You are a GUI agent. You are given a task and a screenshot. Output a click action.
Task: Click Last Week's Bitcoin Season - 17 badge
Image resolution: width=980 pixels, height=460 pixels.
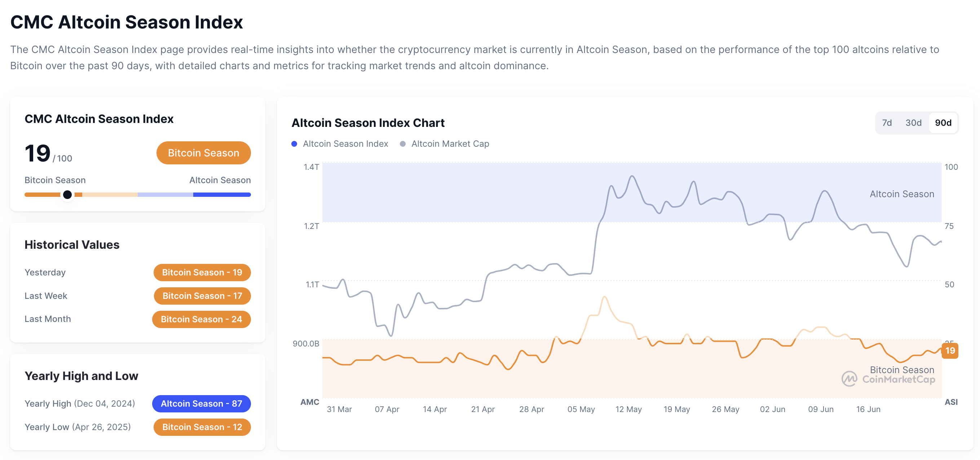click(202, 296)
